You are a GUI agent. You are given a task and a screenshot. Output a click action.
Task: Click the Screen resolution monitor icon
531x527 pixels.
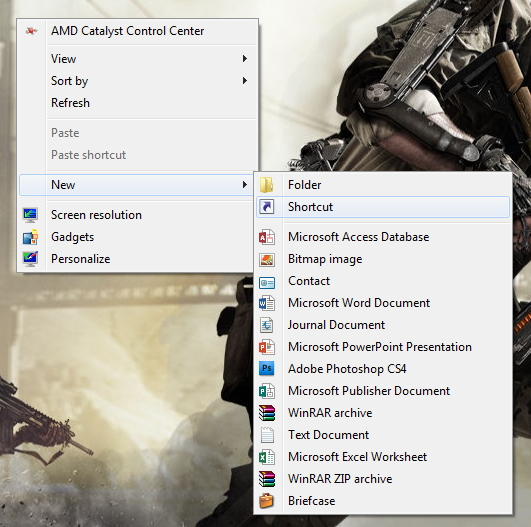30,215
